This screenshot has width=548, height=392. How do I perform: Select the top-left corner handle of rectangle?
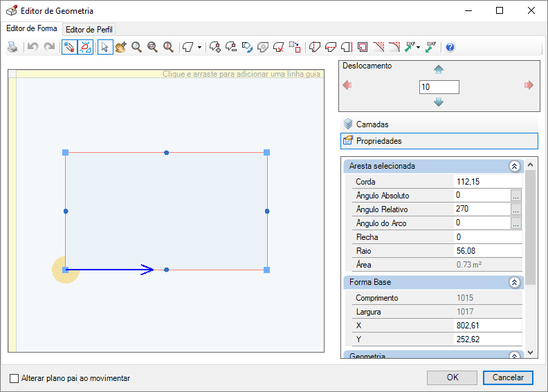coord(65,153)
